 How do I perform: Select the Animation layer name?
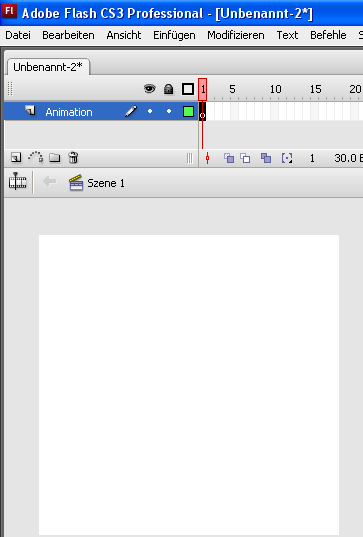[x=69, y=112]
